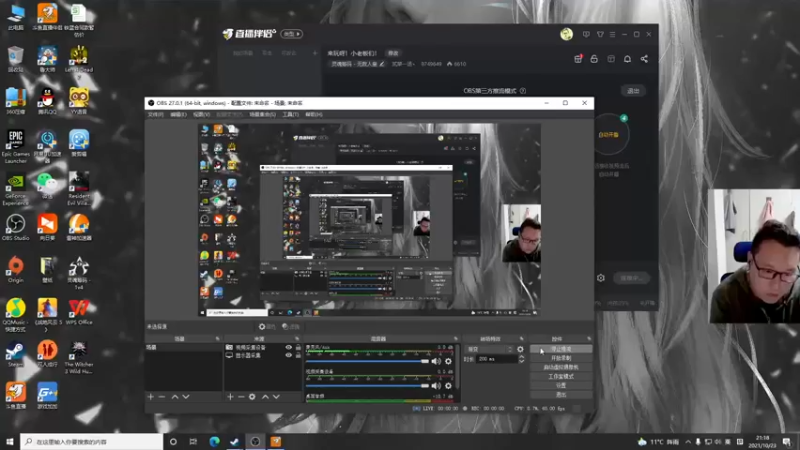
Task: Click Studio Mode button in OBS controls
Action: tap(561, 377)
